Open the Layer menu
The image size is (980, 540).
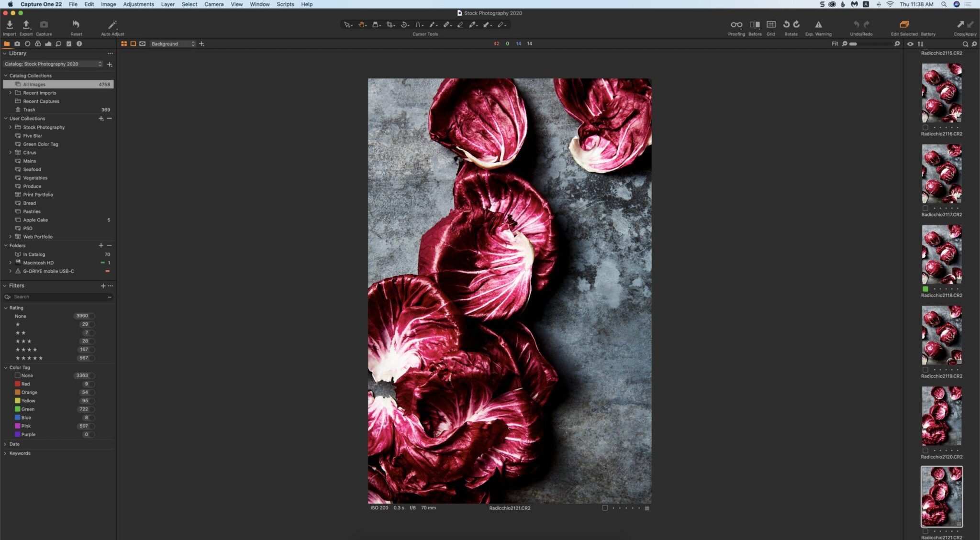[x=167, y=4]
